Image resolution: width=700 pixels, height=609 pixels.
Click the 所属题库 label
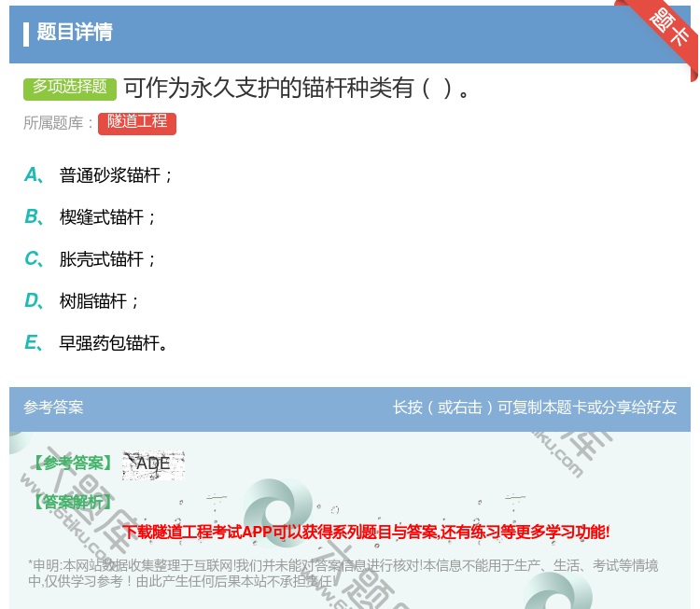(x=58, y=123)
